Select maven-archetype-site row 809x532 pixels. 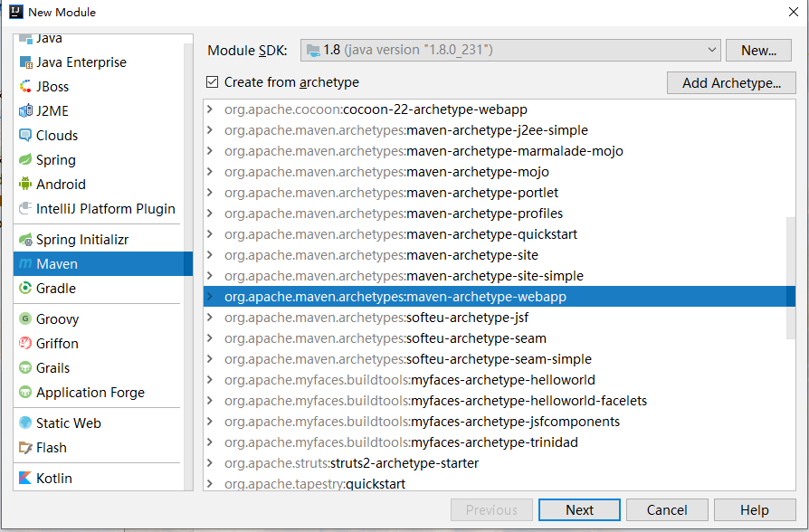[x=499, y=255]
